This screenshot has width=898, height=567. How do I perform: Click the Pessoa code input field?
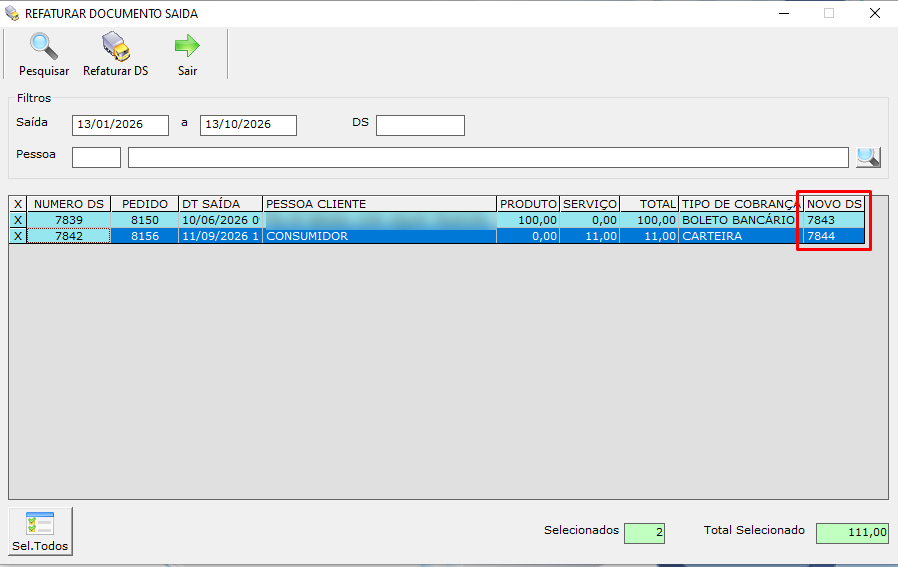tap(96, 157)
